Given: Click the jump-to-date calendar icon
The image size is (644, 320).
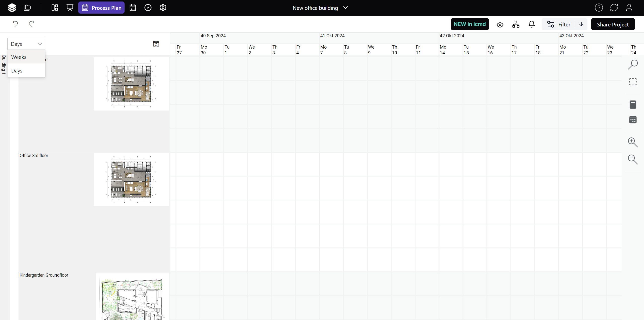Looking at the screenshot, I should pos(156,44).
